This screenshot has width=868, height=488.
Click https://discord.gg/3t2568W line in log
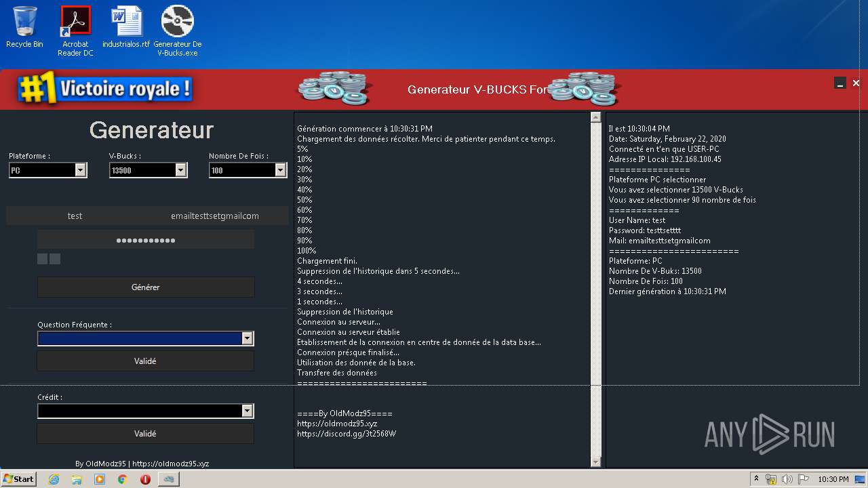(x=347, y=434)
